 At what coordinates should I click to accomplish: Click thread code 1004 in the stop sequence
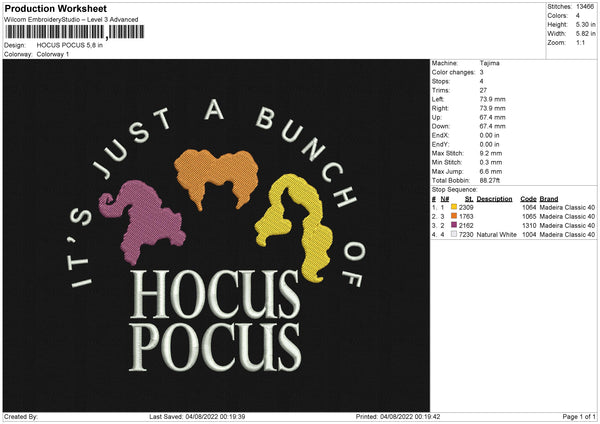529,235
